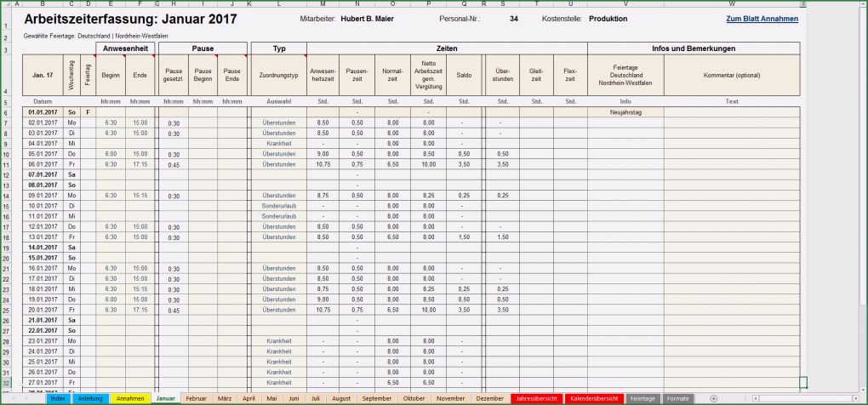The height and width of the screenshot is (405, 868).
Task: Open the September sheet tab
Action: coord(377,398)
